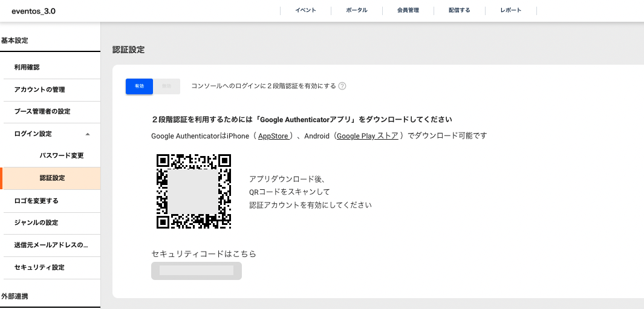Select ブース管理者の設定 in sidebar
The width and height of the screenshot is (644, 309).
click(x=42, y=111)
